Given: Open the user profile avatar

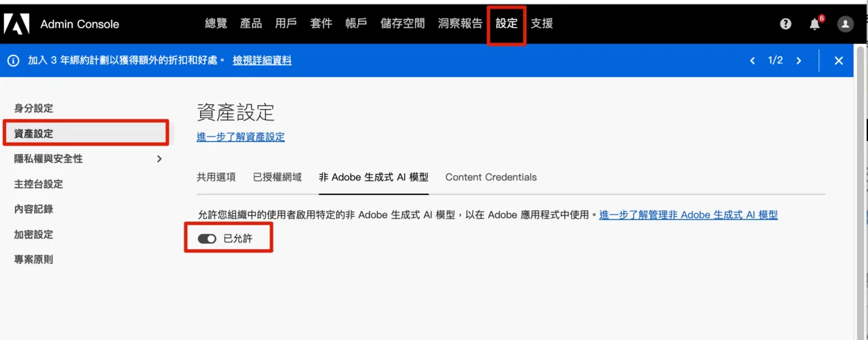Looking at the screenshot, I should (846, 24).
